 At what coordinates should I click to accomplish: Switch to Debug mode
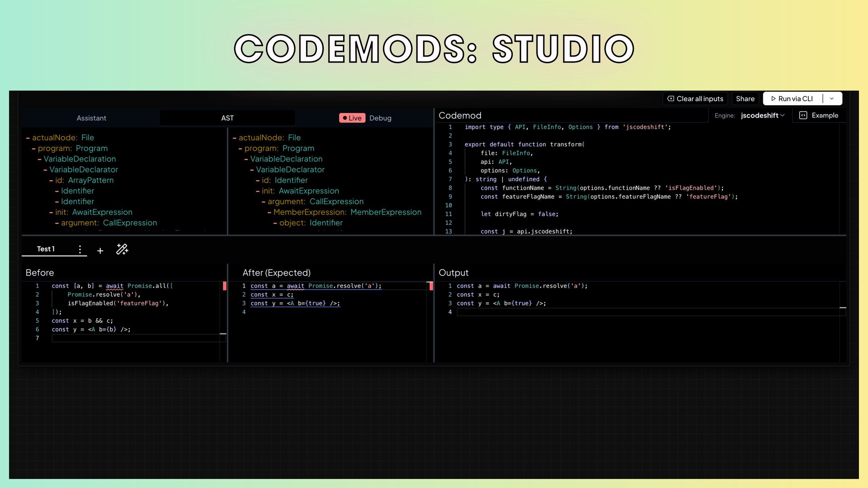point(380,118)
